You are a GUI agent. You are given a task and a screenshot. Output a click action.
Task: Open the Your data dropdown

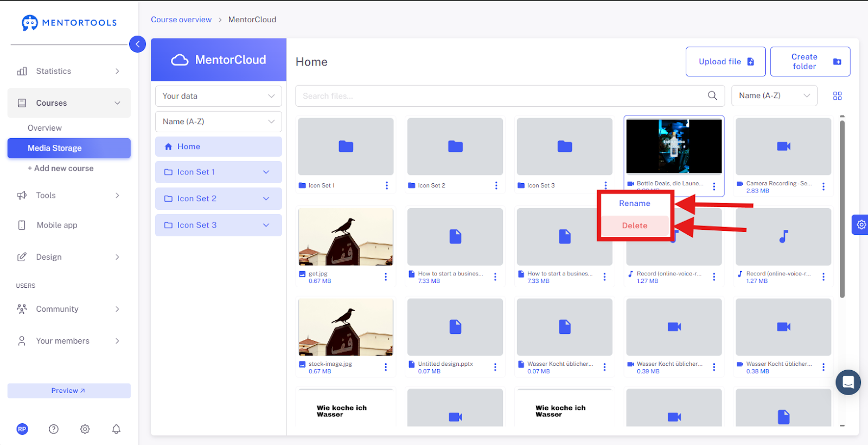[x=219, y=96]
